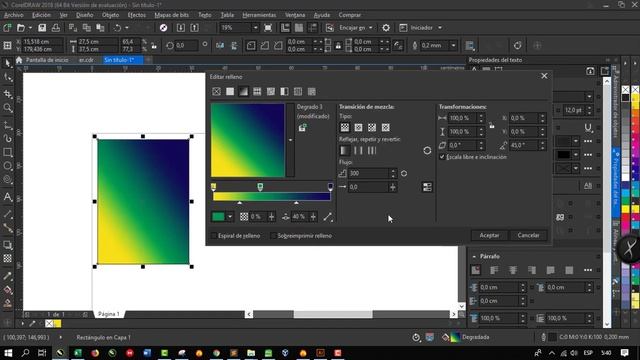Select the Ellipse tool
This screenshot has height=360, width=640.
(7, 166)
